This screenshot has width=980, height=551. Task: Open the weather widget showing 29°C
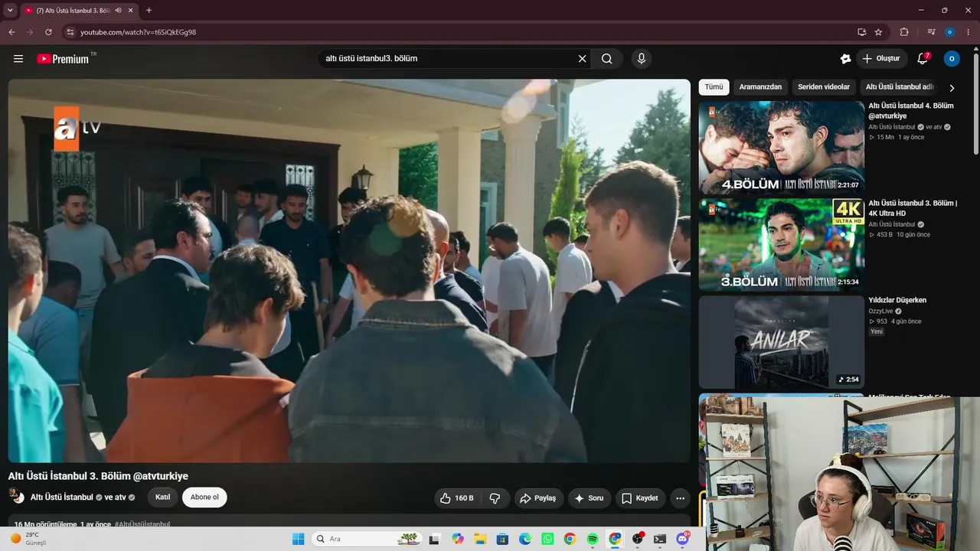[29, 539]
